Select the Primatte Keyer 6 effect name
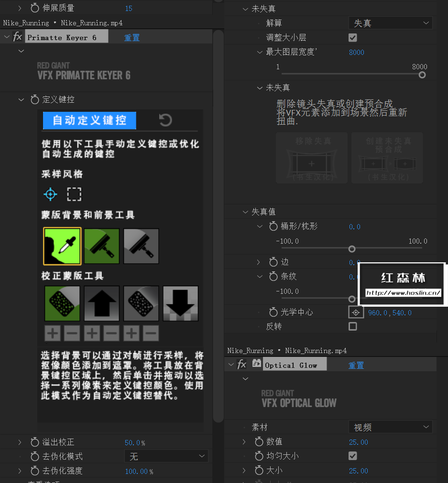 pos(66,37)
